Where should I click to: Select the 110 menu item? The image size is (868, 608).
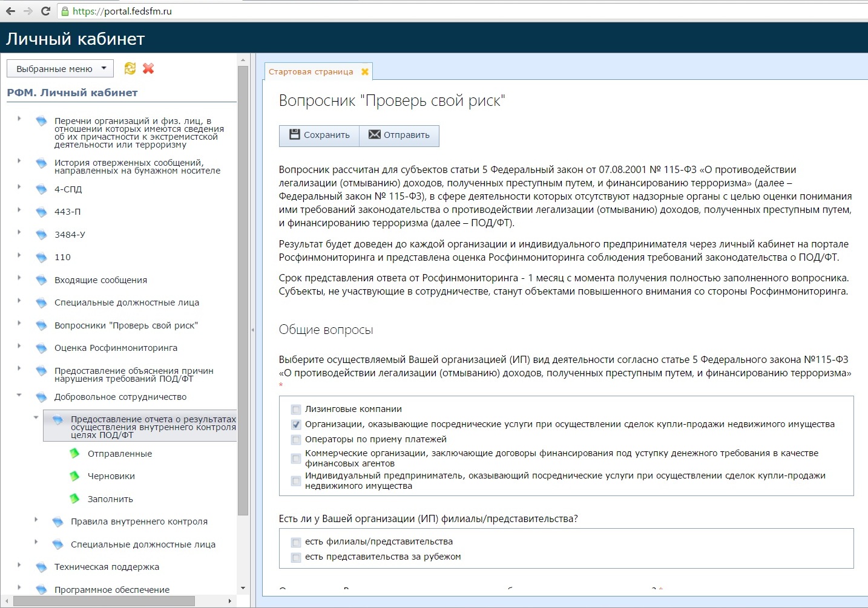(x=62, y=257)
